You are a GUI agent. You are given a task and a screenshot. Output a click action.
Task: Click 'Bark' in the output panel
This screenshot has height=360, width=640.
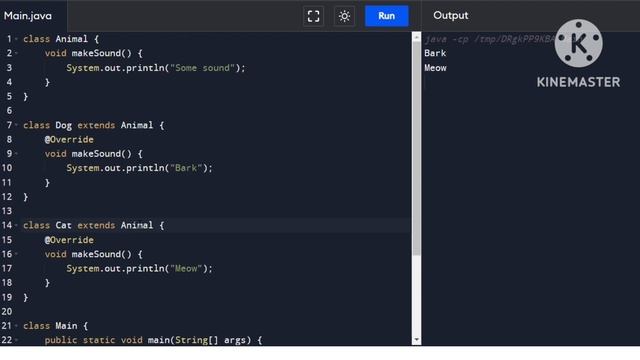435,53
